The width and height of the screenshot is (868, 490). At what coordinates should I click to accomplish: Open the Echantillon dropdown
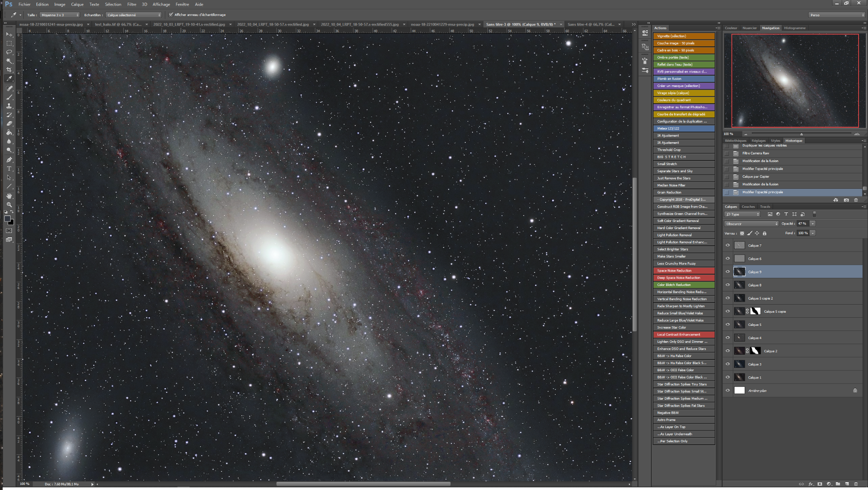[134, 15]
